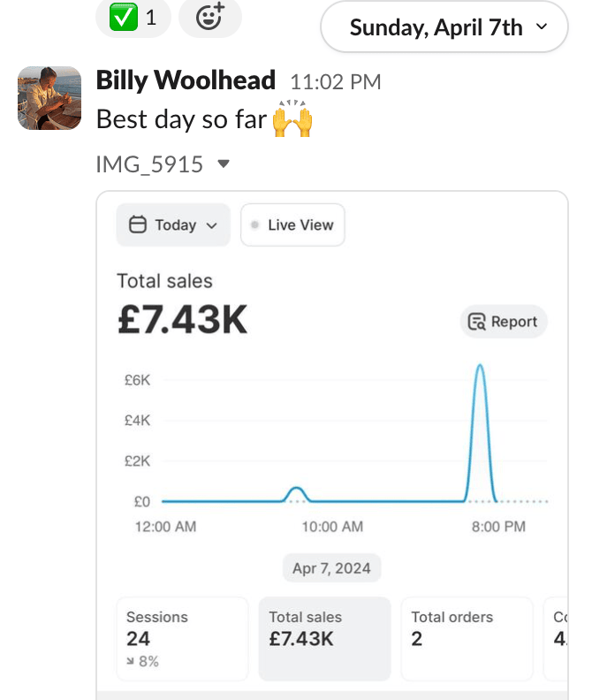Select the Total orders metric card

467,638
